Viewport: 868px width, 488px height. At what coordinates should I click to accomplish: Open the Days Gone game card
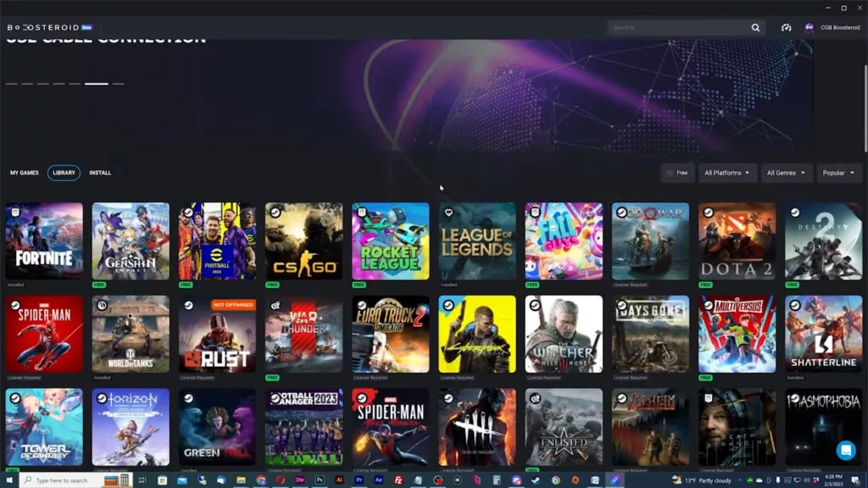pyautogui.click(x=650, y=334)
